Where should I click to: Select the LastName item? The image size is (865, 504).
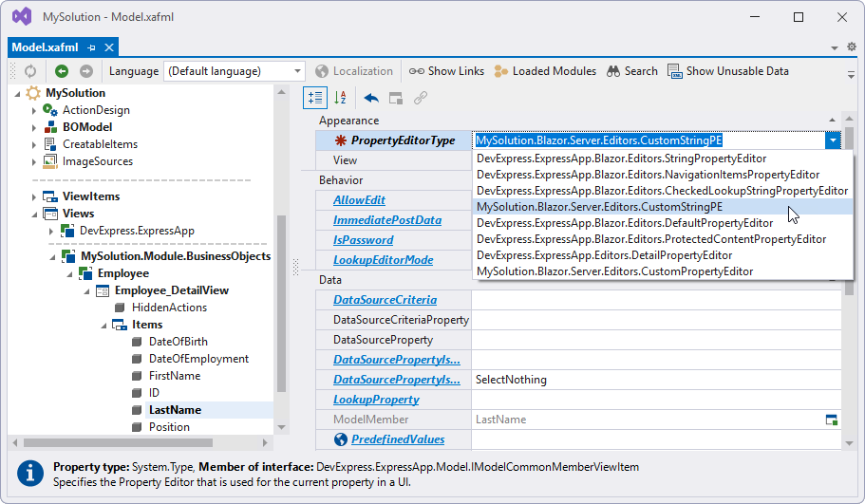coord(175,410)
